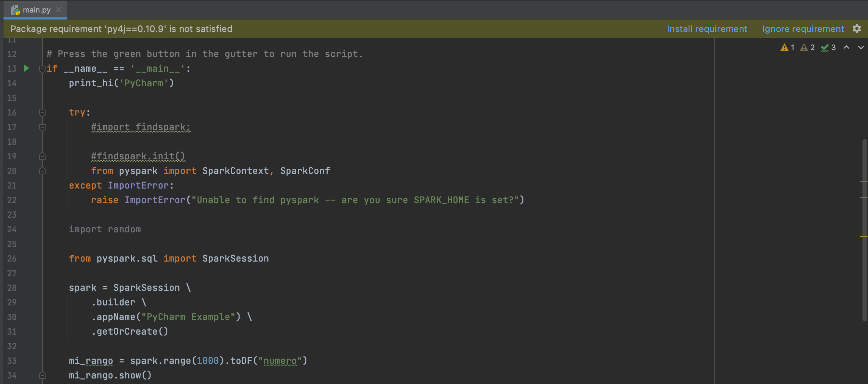Click the 'PyCharm' string literal on line 14

click(144, 83)
